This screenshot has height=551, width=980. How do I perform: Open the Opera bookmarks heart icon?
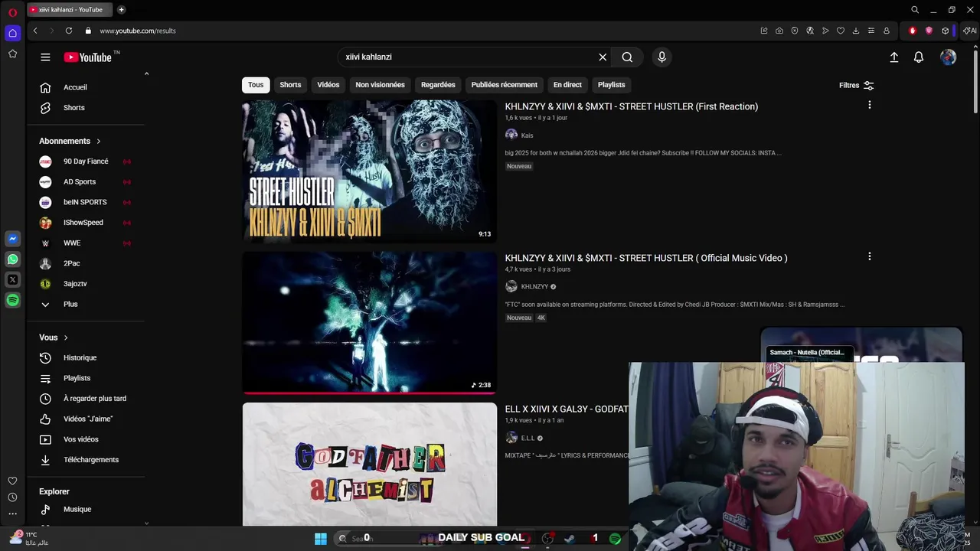click(840, 31)
